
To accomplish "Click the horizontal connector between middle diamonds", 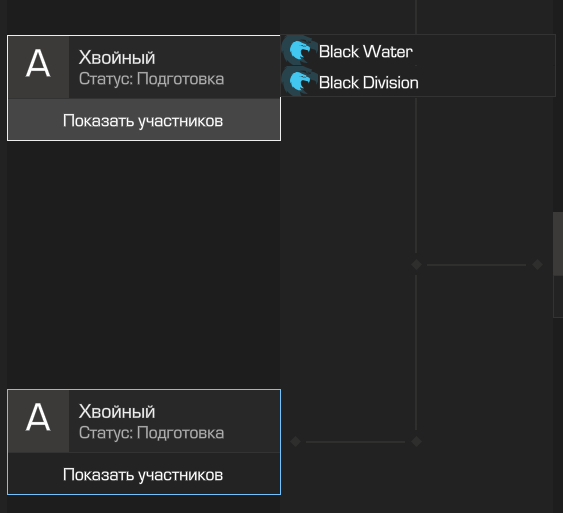I will [x=476, y=265].
